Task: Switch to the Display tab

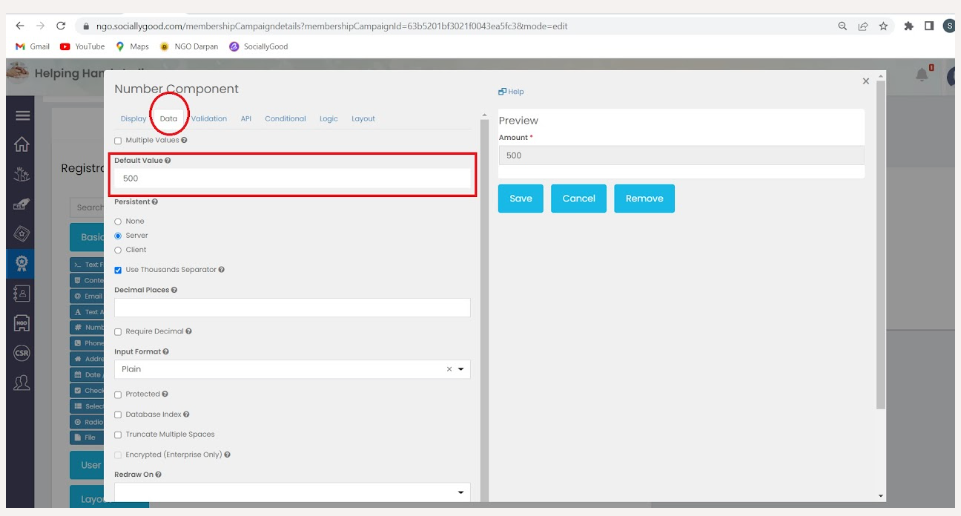Action: [x=133, y=119]
